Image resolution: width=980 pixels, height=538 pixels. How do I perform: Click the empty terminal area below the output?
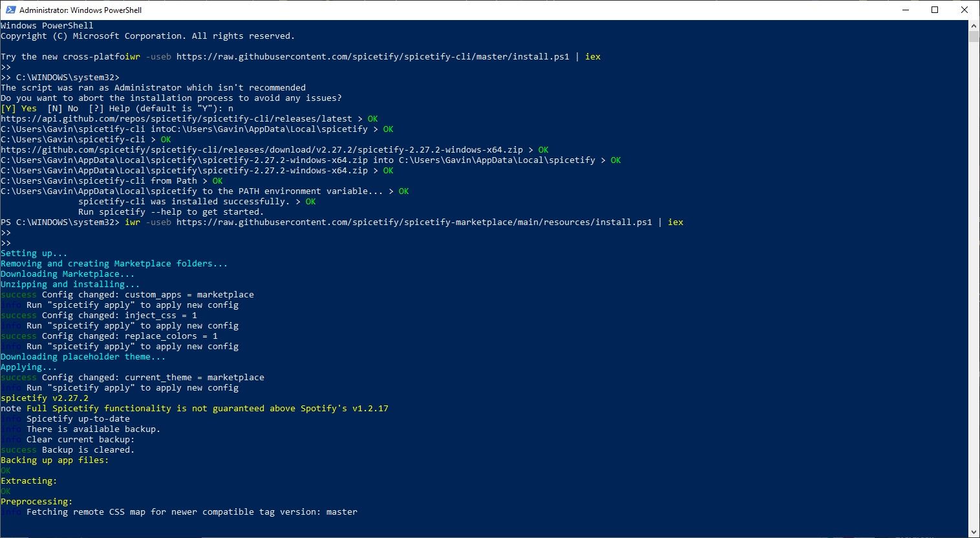(388, 524)
